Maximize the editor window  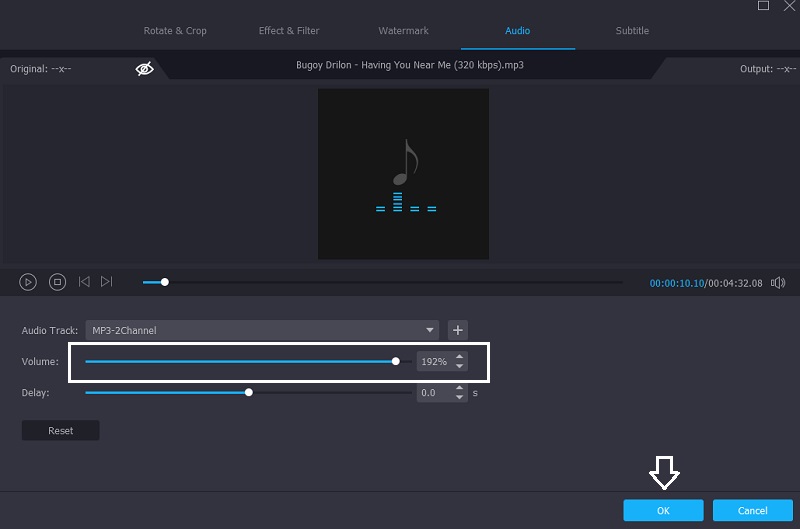pyautogui.click(x=763, y=6)
